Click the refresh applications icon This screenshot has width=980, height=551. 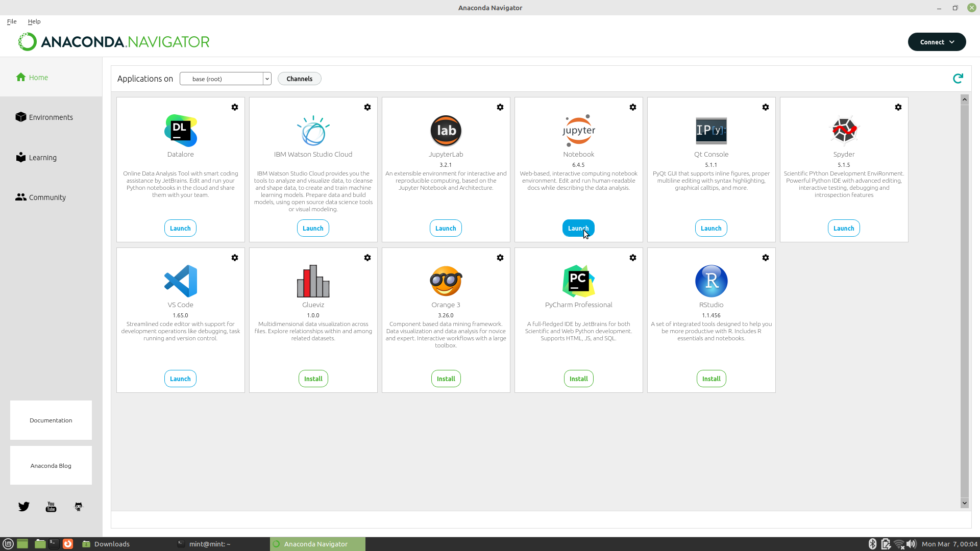[x=958, y=78]
